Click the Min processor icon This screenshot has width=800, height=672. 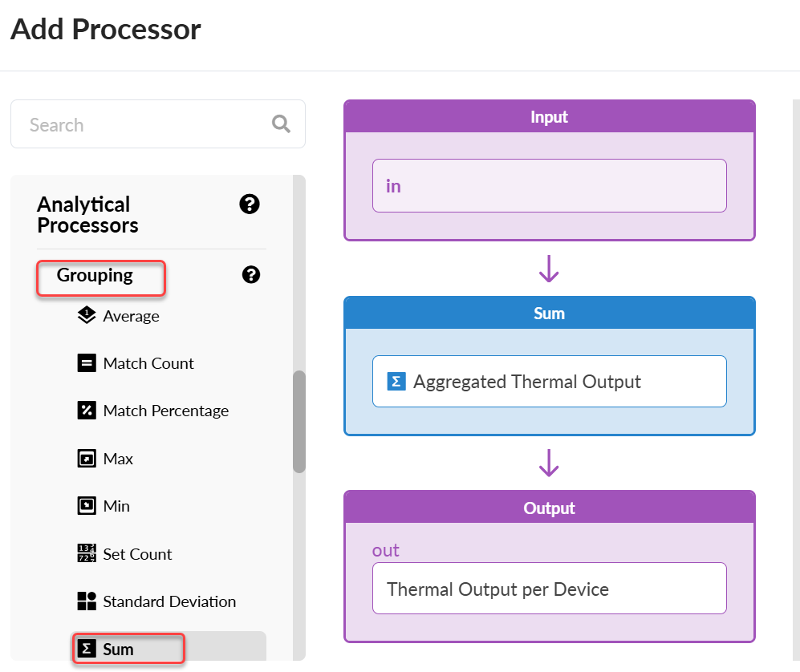pyautogui.click(x=87, y=506)
